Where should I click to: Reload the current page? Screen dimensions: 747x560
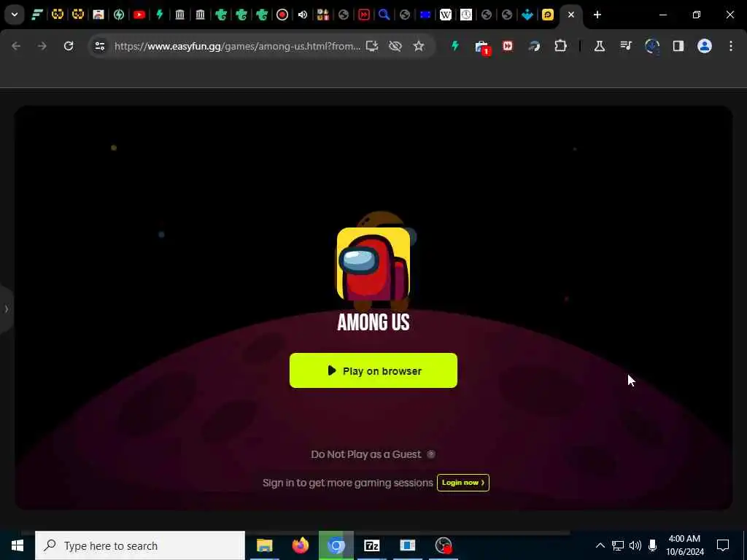coord(69,46)
